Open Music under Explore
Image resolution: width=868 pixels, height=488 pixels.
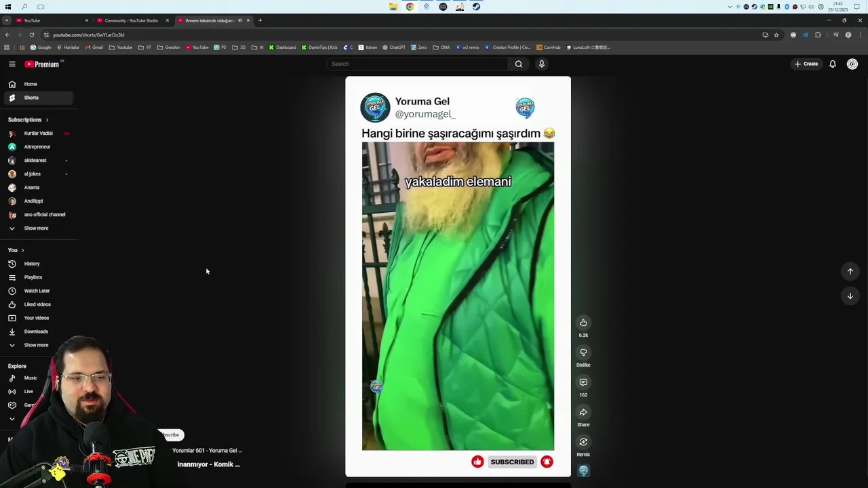click(x=31, y=378)
